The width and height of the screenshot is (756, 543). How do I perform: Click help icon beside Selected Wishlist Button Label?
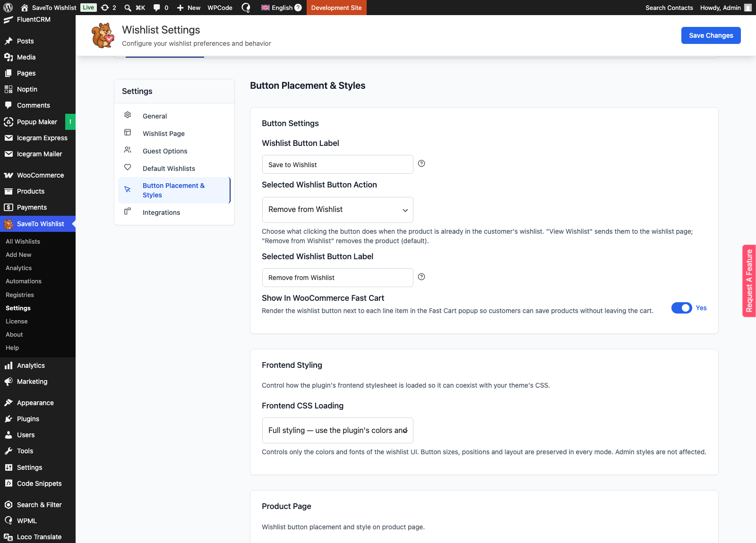click(421, 277)
